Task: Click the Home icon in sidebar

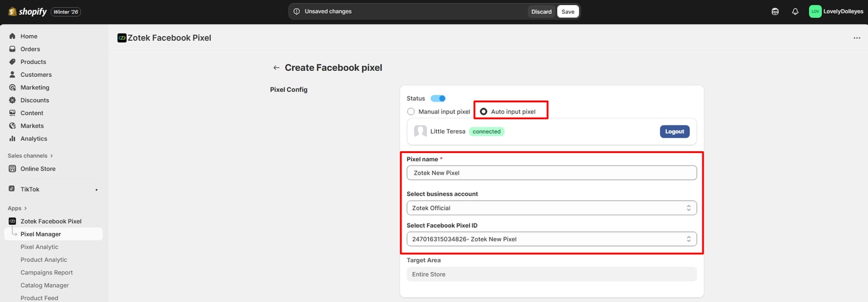Action: pos(13,36)
